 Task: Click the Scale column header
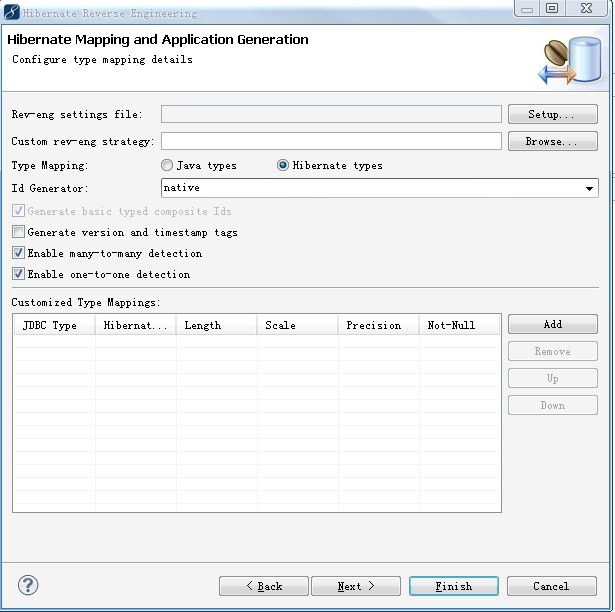point(298,325)
